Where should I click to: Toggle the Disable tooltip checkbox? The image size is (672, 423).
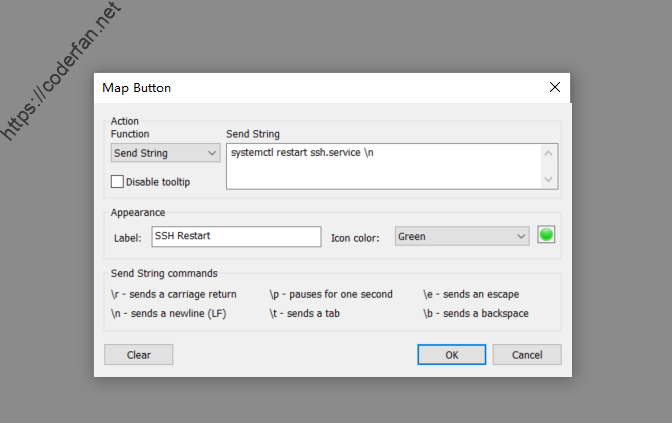coord(117,182)
